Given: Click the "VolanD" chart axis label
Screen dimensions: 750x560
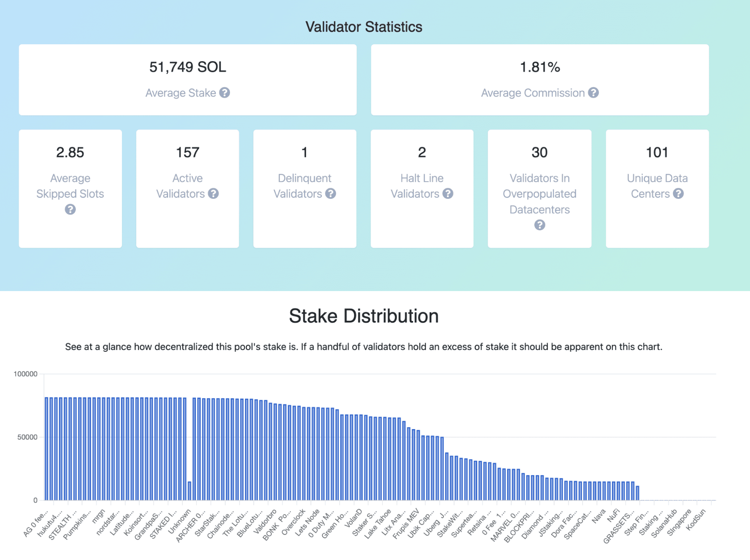Looking at the screenshot, I should point(353,518).
